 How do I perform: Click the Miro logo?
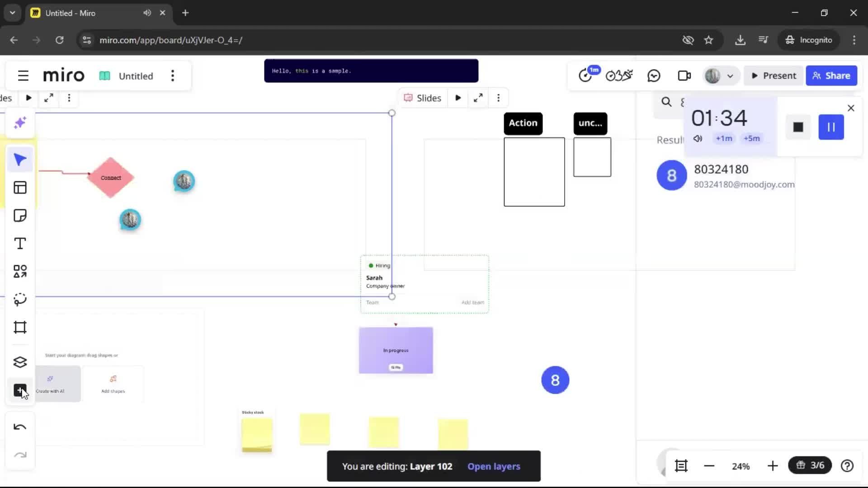(x=64, y=76)
